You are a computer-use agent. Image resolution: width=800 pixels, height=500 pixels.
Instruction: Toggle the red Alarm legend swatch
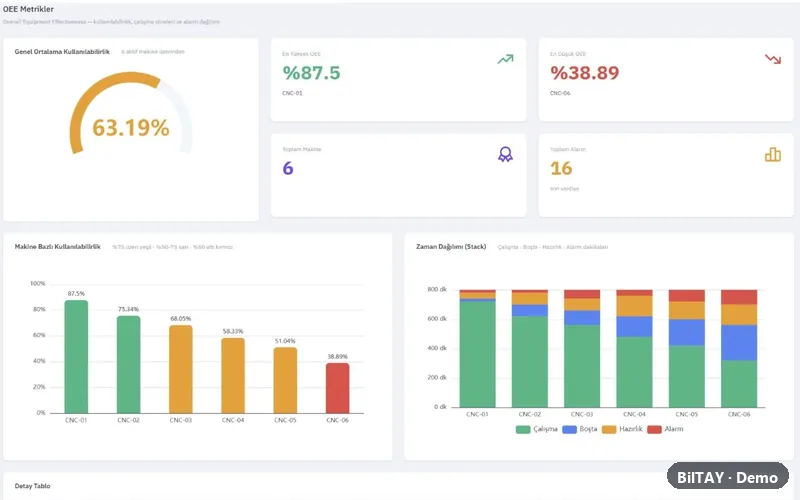[x=655, y=430]
